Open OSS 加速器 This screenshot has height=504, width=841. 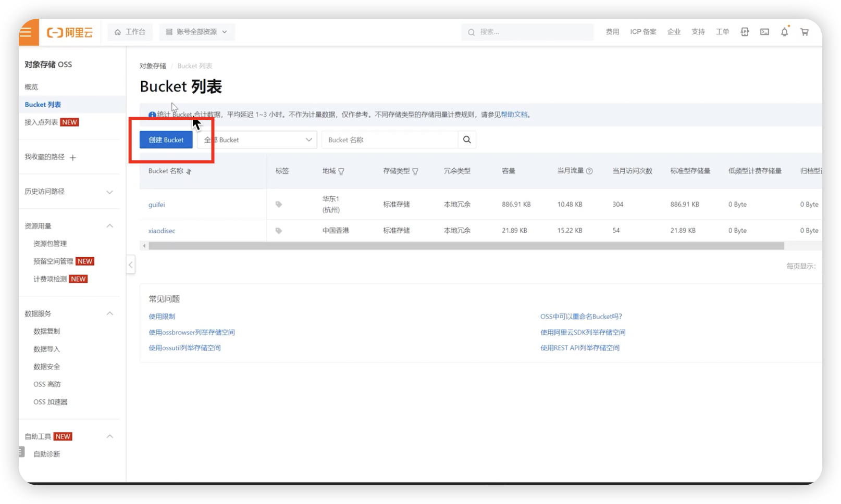pyautogui.click(x=50, y=402)
